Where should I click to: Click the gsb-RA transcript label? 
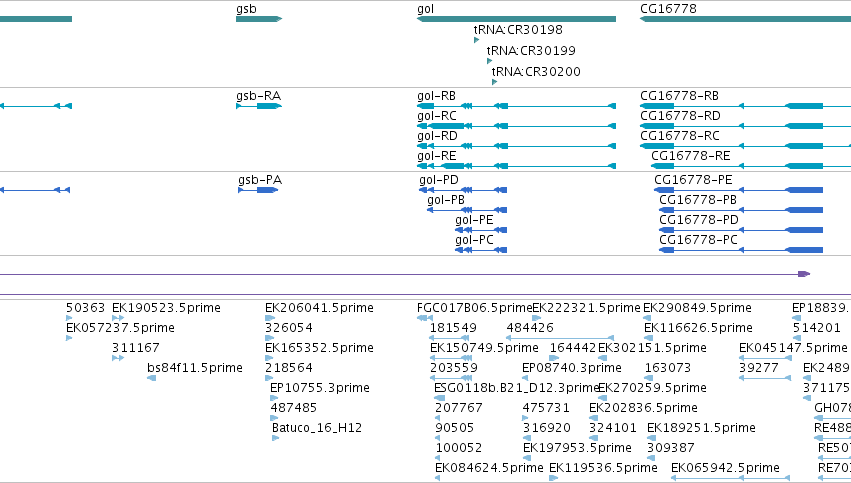pyautogui.click(x=258, y=96)
